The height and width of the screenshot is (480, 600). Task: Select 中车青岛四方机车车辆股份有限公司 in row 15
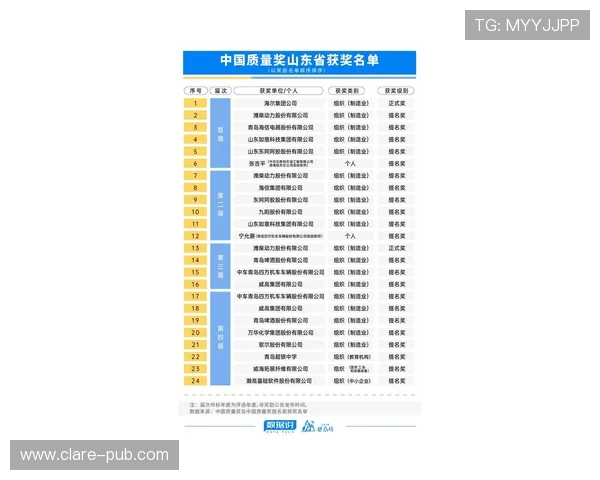280,272
